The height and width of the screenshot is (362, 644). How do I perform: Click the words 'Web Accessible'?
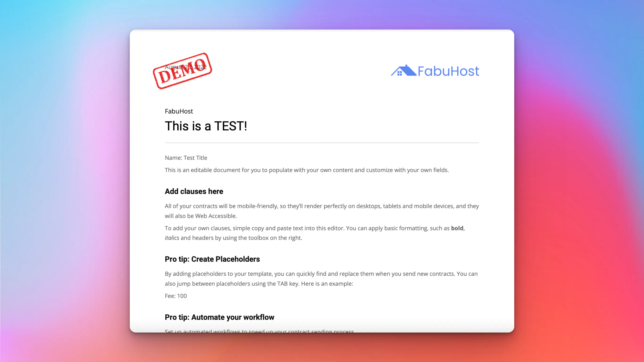pyautogui.click(x=216, y=216)
